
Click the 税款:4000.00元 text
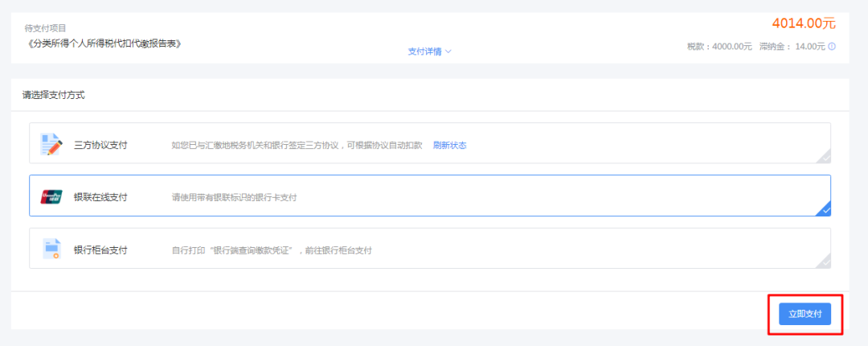pyautogui.click(x=719, y=47)
